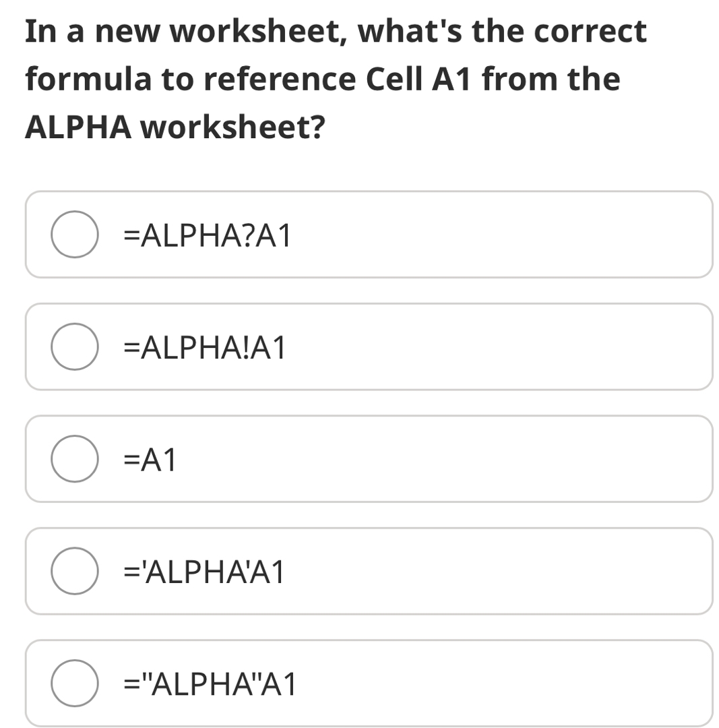Screen dimensions: 719x728
Task: Click the second answer choice row
Action: click(x=369, y=346)
